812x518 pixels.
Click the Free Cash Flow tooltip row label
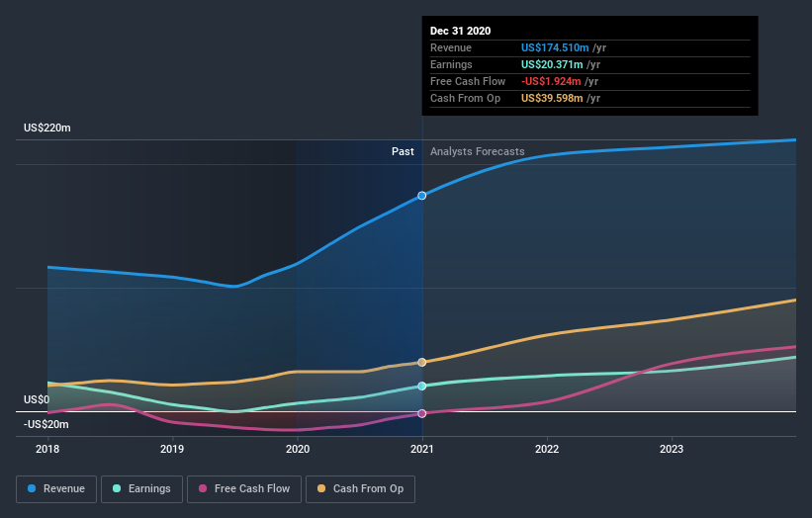coord(468,81)
